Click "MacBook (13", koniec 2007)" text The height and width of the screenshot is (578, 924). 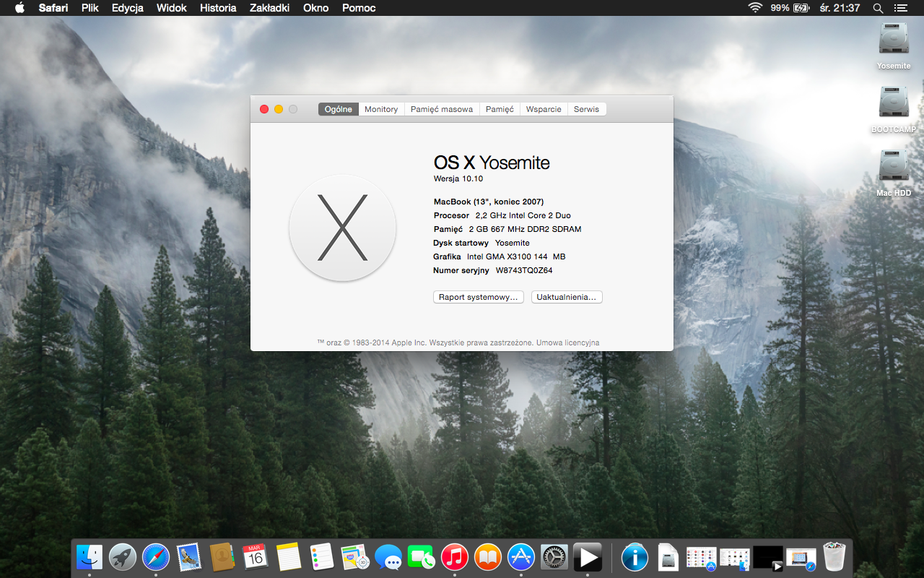[489, 202]
